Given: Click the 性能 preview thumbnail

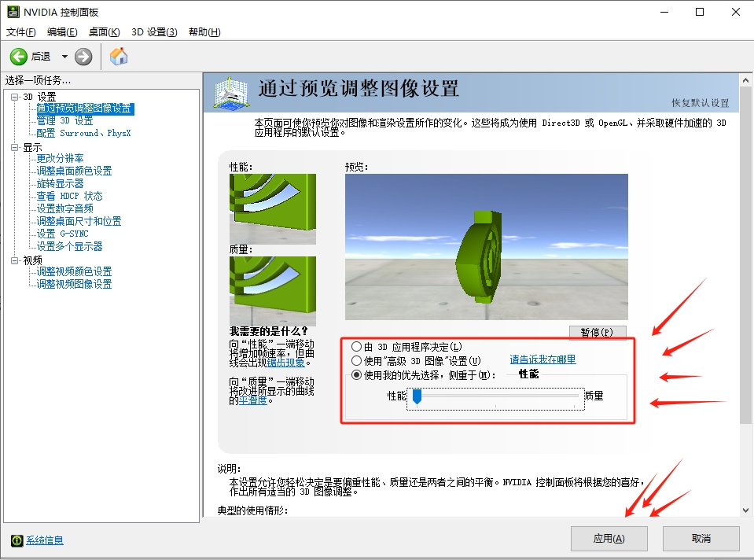Looking at the screenshot, I should [x=273, y=208].
